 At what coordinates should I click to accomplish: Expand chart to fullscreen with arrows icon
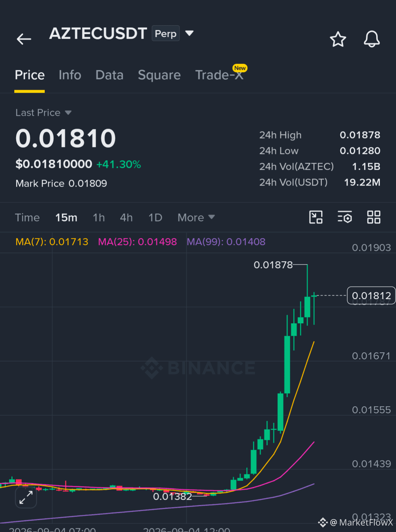point(26,497)
